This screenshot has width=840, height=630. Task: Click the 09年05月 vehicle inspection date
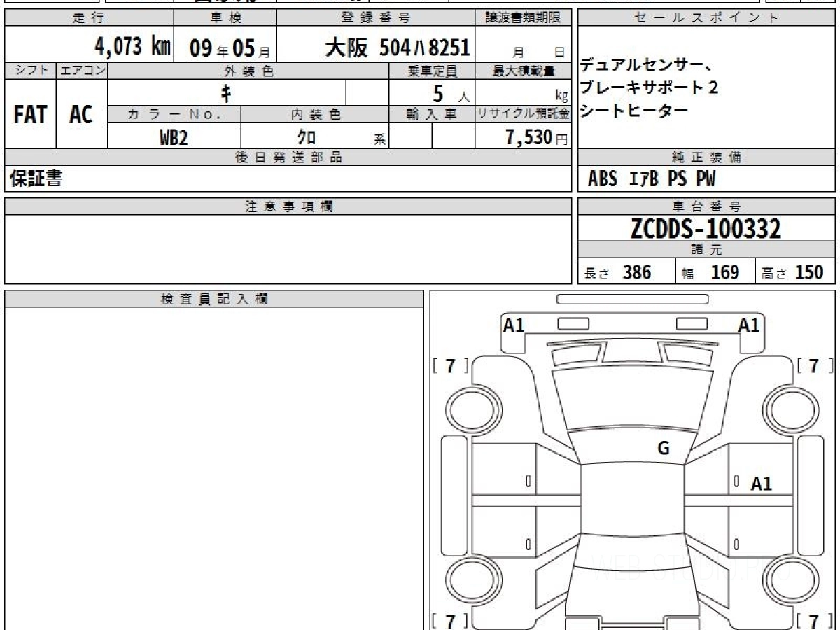tap(224, 47)
